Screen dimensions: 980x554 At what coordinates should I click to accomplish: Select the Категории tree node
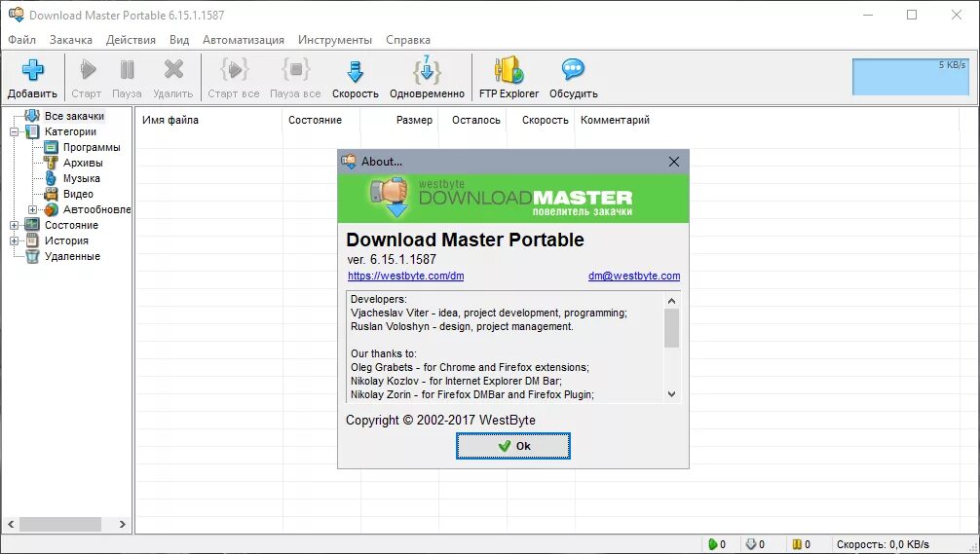click(70, 131)
